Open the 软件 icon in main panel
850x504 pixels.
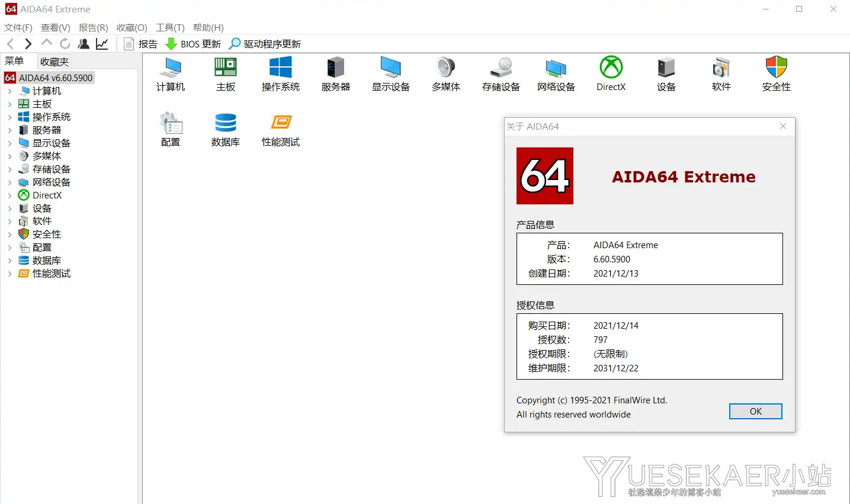tap(721, 74)
